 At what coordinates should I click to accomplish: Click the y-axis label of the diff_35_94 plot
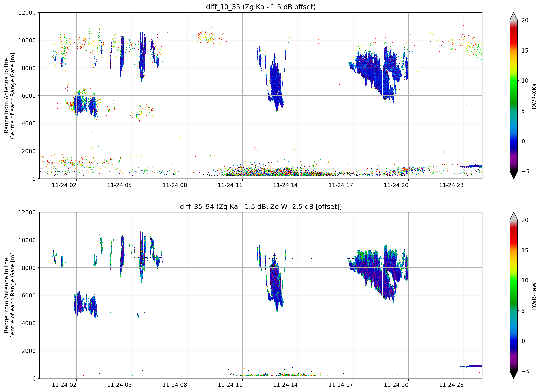click(x=9, y=295)
